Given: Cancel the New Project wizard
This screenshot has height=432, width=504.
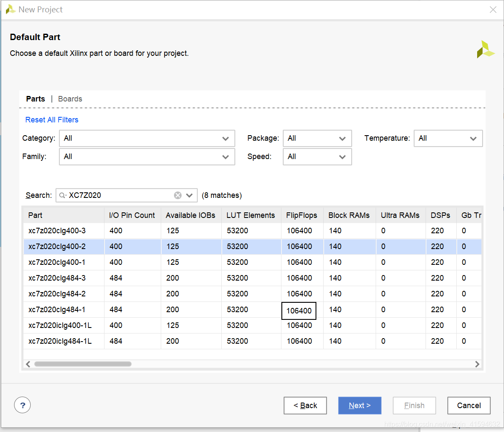Looking at the screenshot, I should (x=469, y=405).
